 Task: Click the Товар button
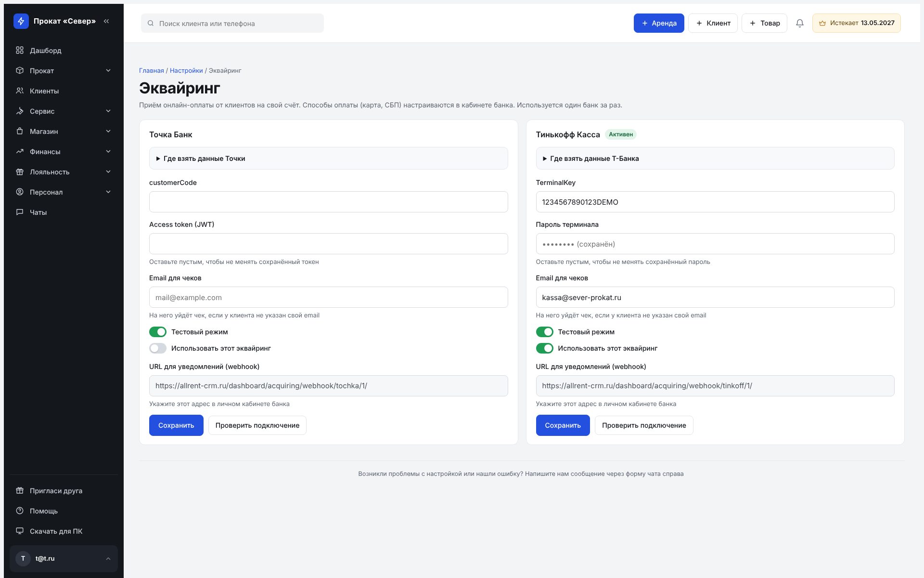pyautogui.click(x=764, y=23)
